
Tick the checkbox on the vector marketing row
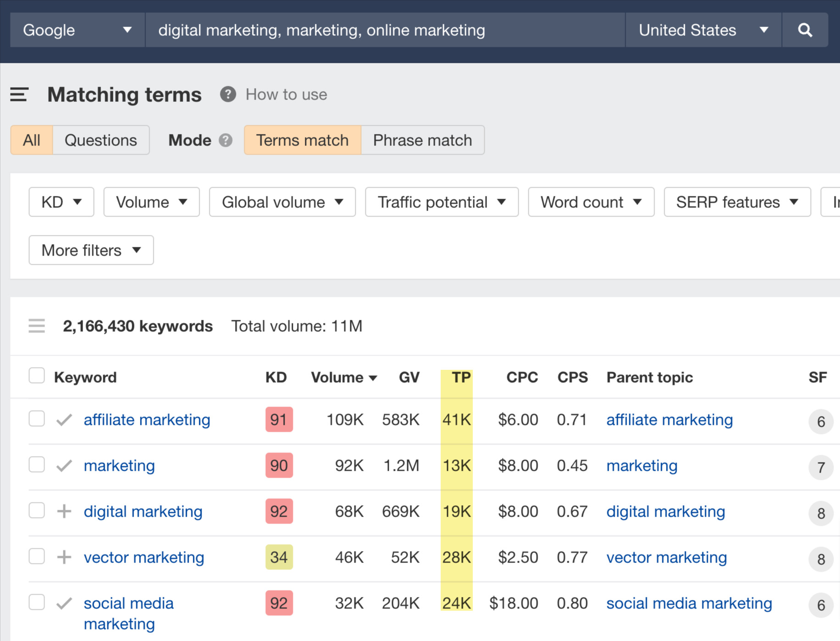pos(36,556)
